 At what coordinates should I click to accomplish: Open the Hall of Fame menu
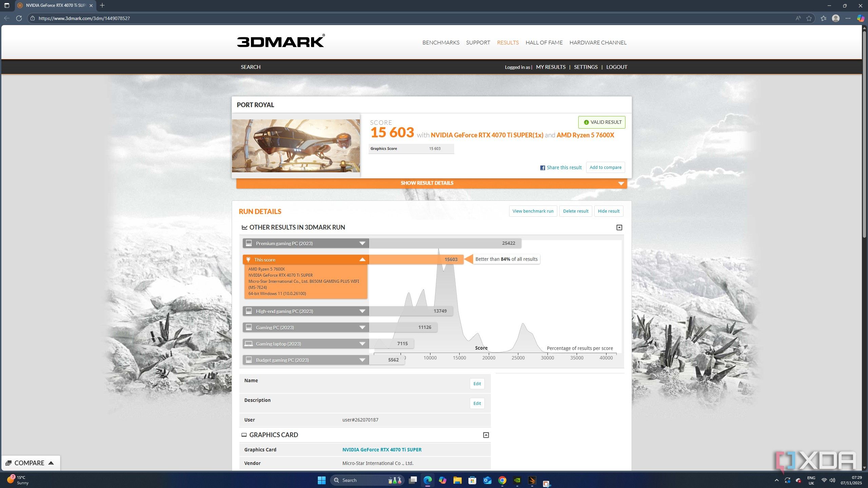point(544,43)
